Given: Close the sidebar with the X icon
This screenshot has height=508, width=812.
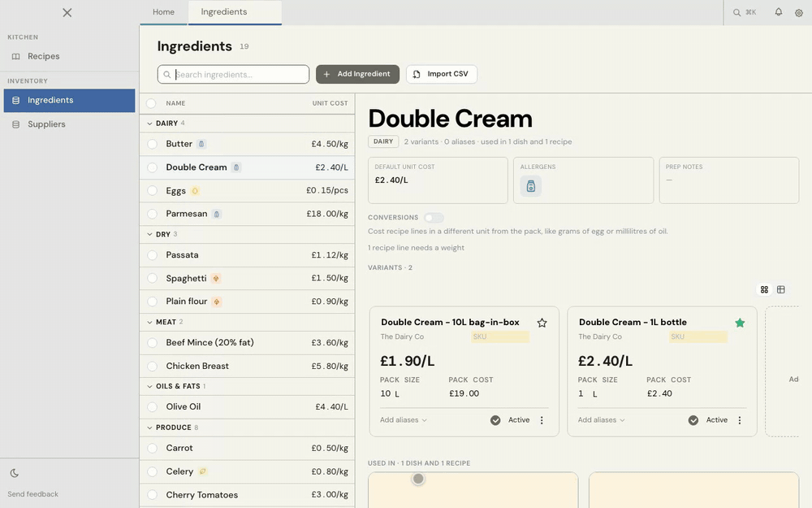Looking at the screenshot, I should point(67,12).
